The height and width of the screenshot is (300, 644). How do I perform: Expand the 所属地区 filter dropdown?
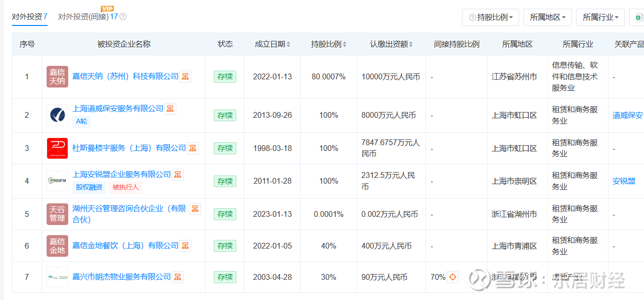click(x=547, y=17)
